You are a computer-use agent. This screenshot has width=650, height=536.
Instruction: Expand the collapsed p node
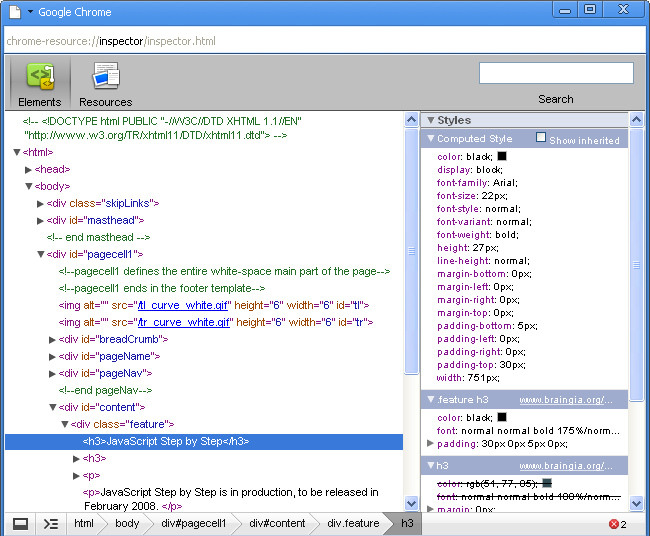(x=76, y=475)
